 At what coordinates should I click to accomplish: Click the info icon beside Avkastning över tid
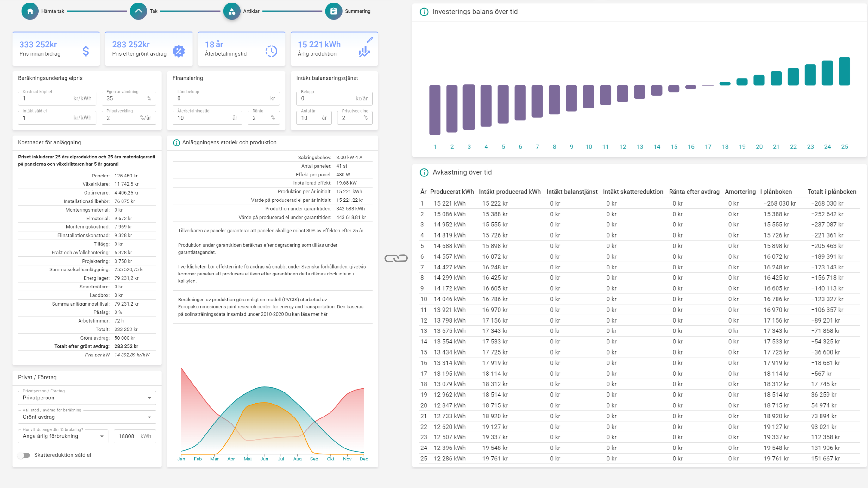424,172
